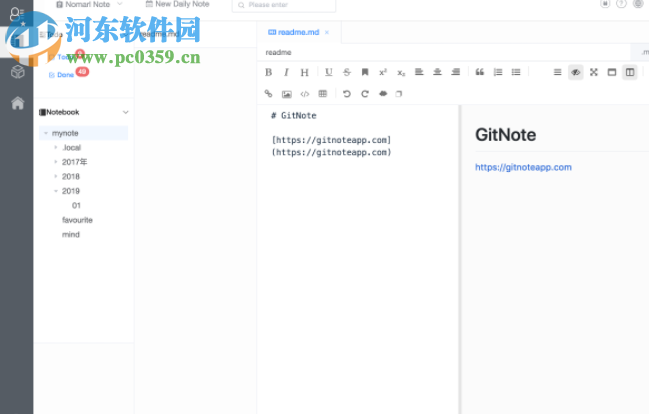Click the bookmark mark icon
The height and width of the screenshot is (414, 649).
[365, 72]
